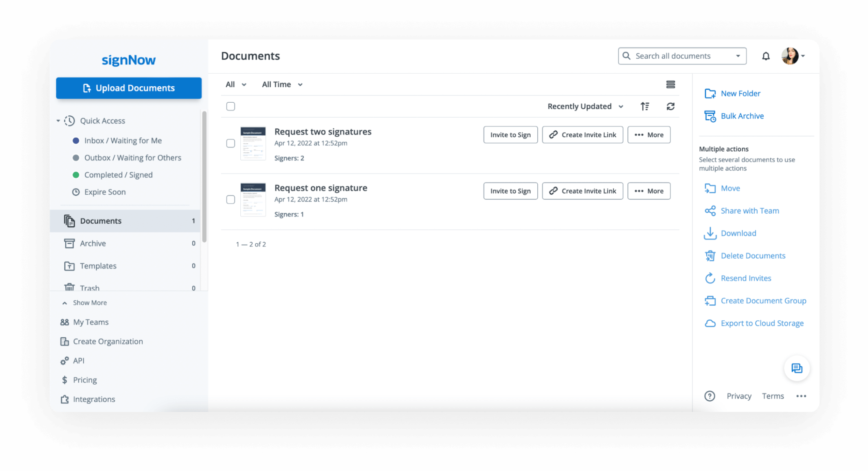The width and height of the screenshot is (868, 471).
Task: Click the New Folder icon
Action: 710,94
